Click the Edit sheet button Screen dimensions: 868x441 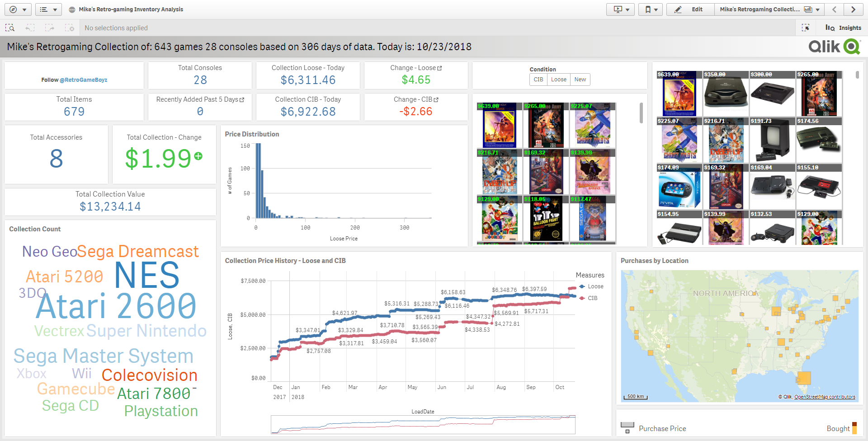690,9
